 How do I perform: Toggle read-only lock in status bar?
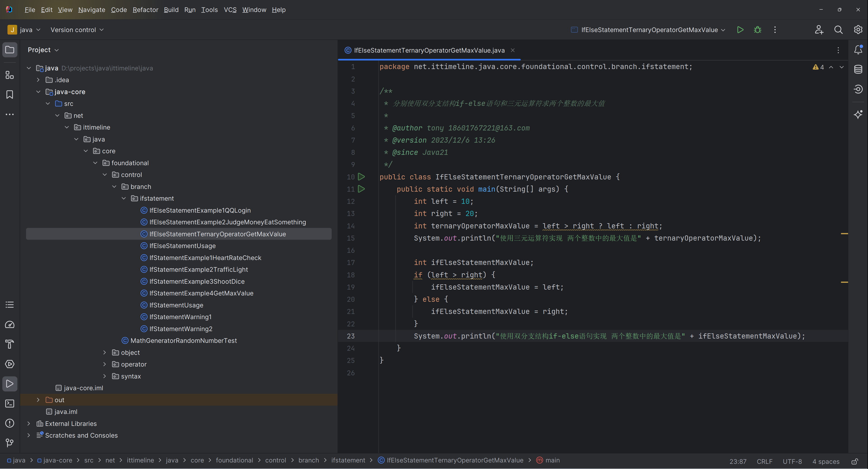tap(855, 461)
